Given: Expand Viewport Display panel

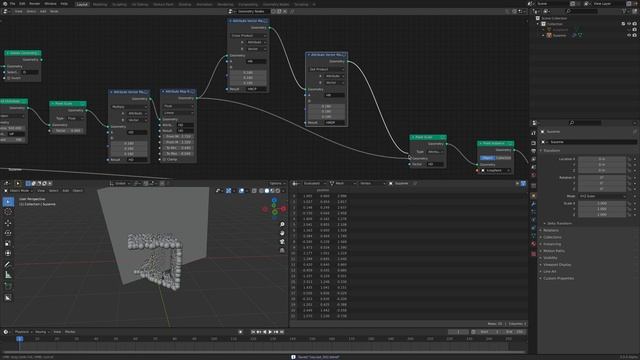Looking at the screenshot, I should coord(557,265).
